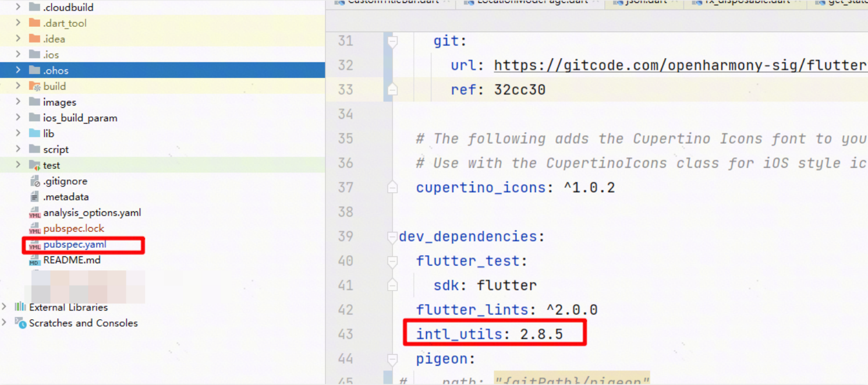868x385 pixels.
Task: Expand the External Libraries node
Action: (5, 307)
